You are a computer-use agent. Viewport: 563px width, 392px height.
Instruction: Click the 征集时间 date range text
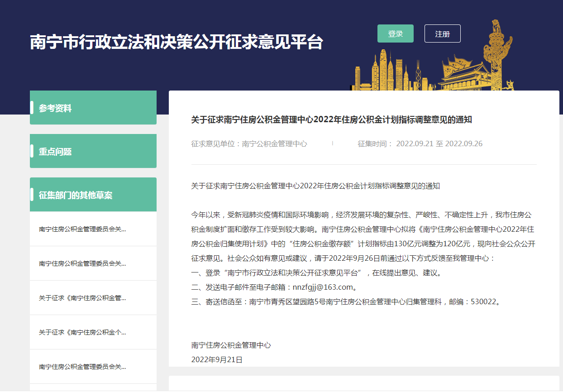pos(420,144)
